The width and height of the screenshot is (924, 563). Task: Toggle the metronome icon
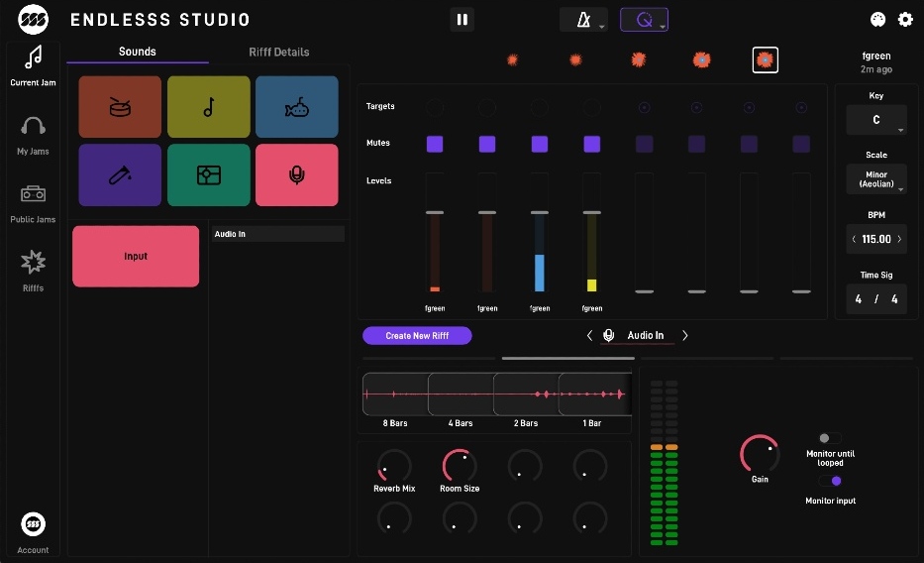pyautogui.click(x=582, y=20)
